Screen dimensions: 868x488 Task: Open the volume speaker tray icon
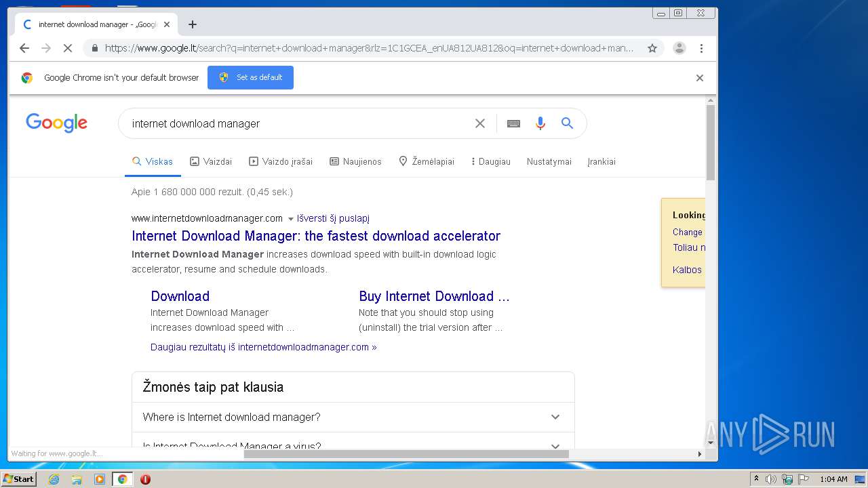771,479
